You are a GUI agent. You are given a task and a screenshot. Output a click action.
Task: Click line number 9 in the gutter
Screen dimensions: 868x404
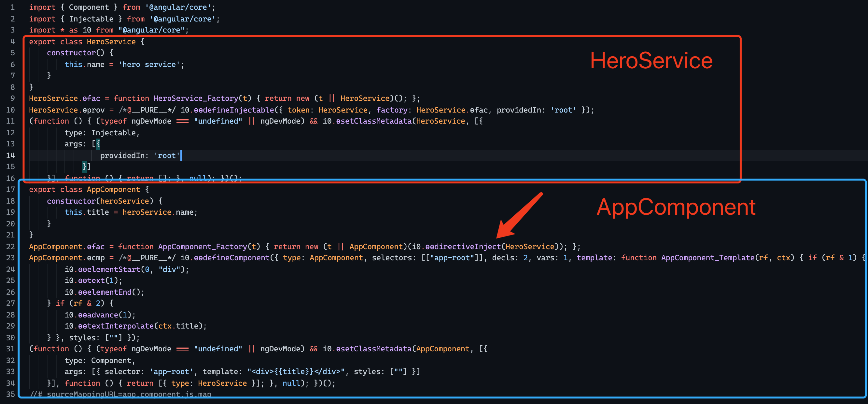click(12, 98)
